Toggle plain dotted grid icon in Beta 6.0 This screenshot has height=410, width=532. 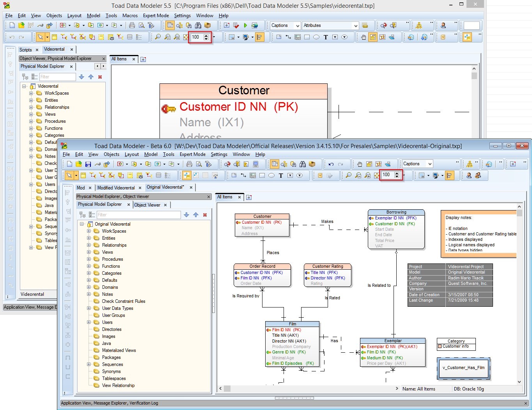pos(206,175)
